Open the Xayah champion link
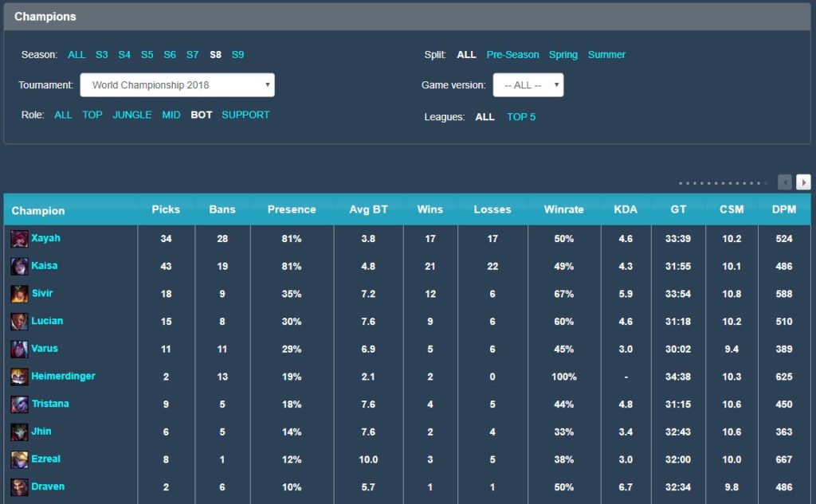This screenshot has height=504, width=816. coord(45,238)
